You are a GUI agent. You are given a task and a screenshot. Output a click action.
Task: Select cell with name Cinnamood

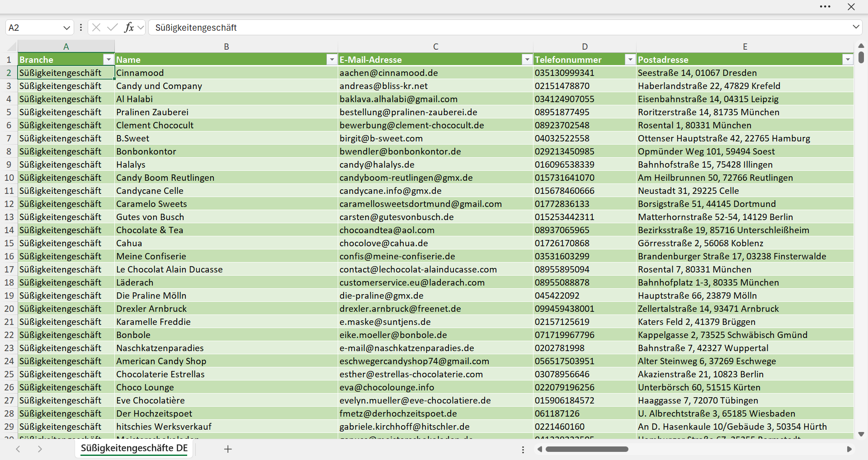(x=226, y=73)
